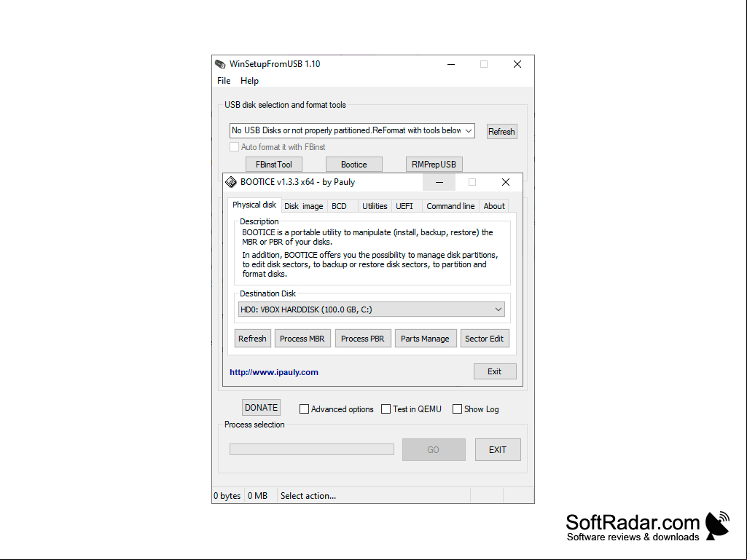Screen dimensions: 747x560
Task: Click the DONATE button
Action: 261,408
